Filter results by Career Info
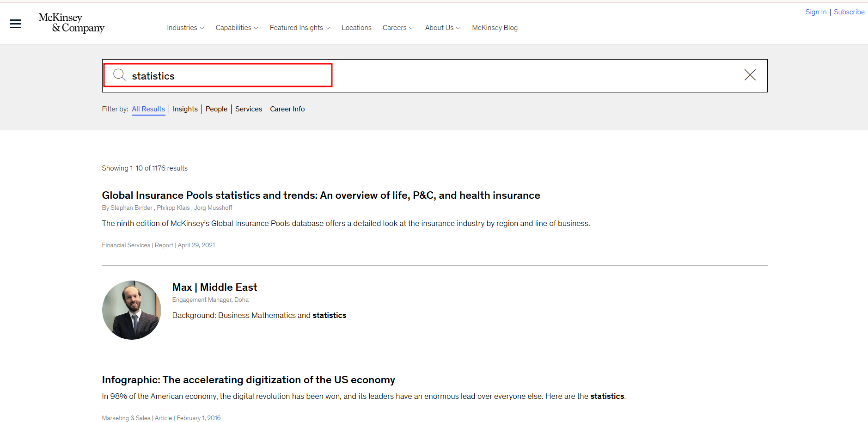 [287, 109]
